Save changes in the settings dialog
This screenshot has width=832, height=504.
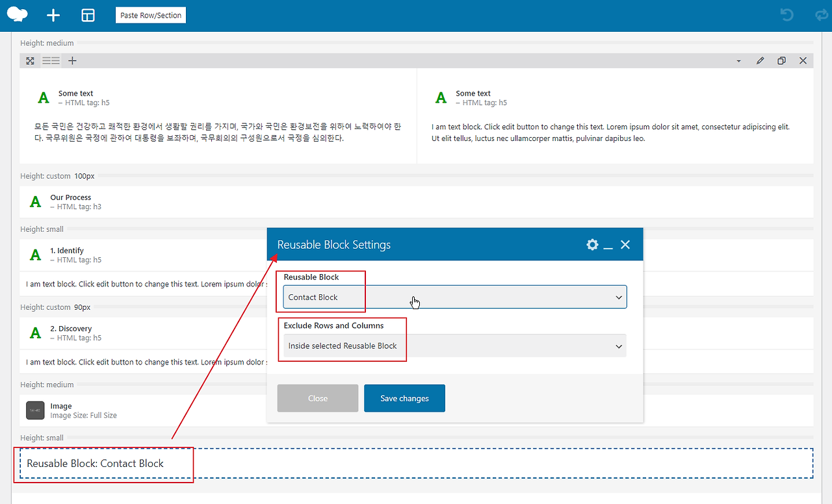pos(404,398)
